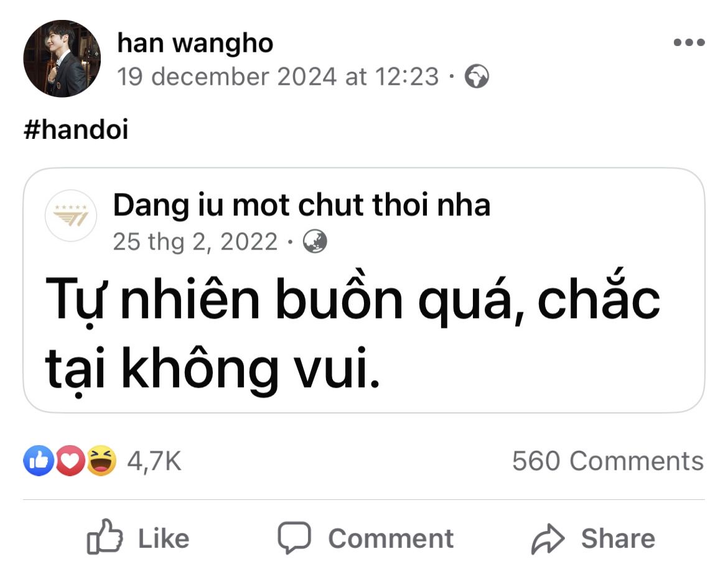Open han wangho's profile picture
Image resolution: width=728 pixels, height=569 pixels.
62,59
